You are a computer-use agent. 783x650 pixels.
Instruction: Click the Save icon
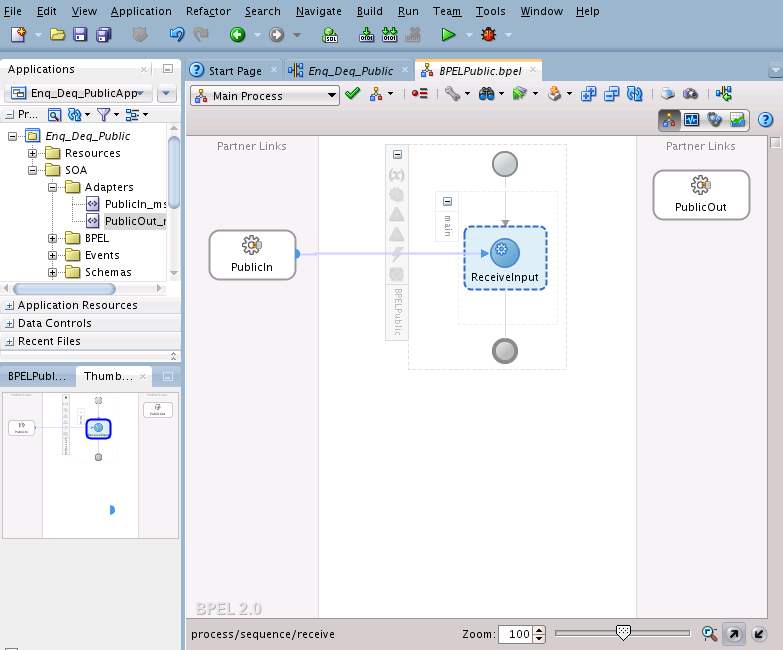click(x=80, y=35)
